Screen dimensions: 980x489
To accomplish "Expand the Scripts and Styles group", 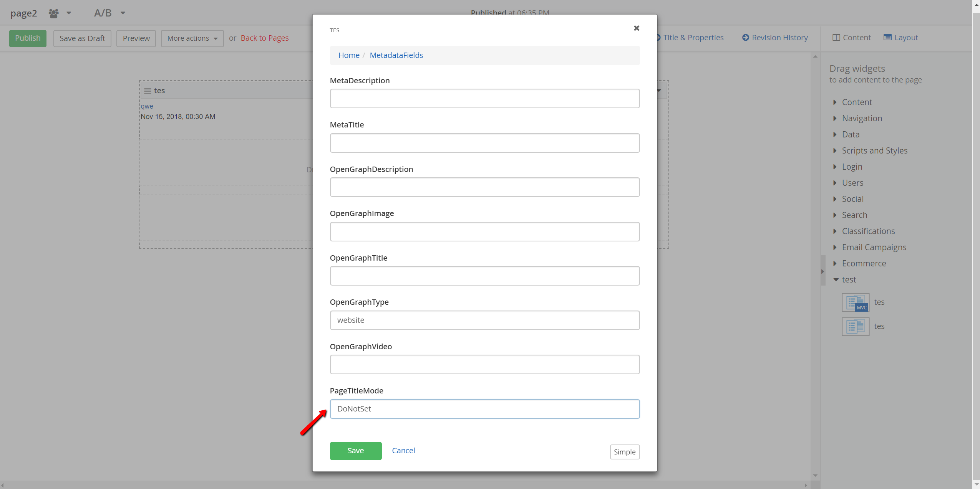I will tap(874, 150).
